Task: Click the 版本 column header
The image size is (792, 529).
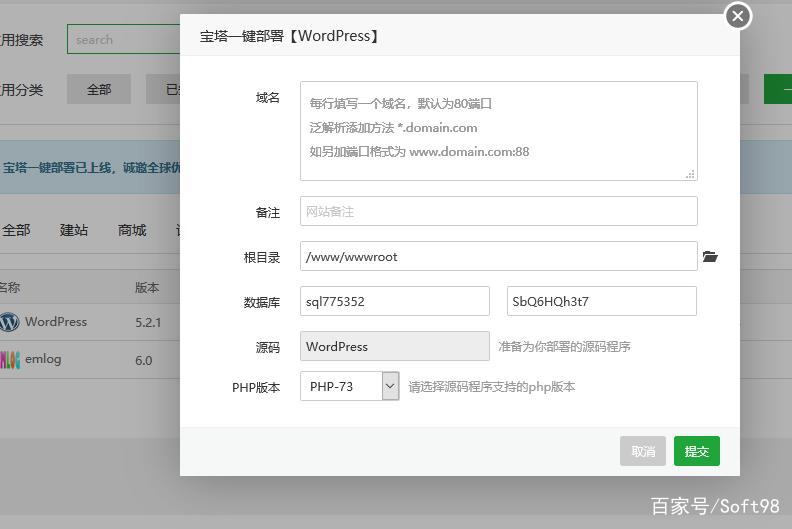Action: click(147, 287)
